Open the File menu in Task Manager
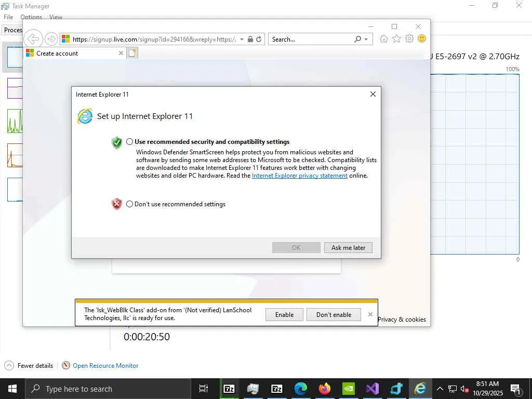The width and height of the screenshot is (532, 399). 8,17
